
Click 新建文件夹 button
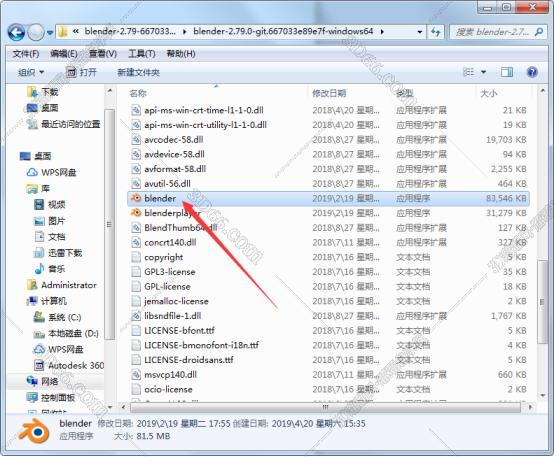138,73
